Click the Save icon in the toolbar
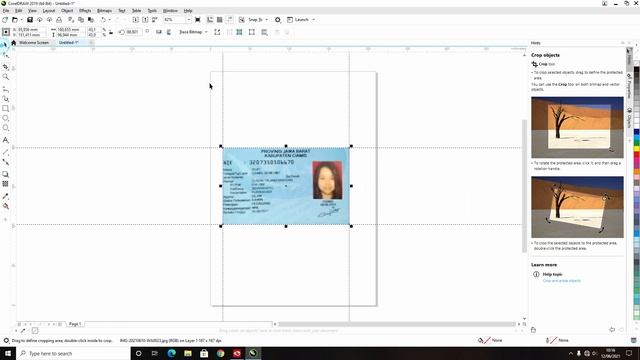 [30, 20]
